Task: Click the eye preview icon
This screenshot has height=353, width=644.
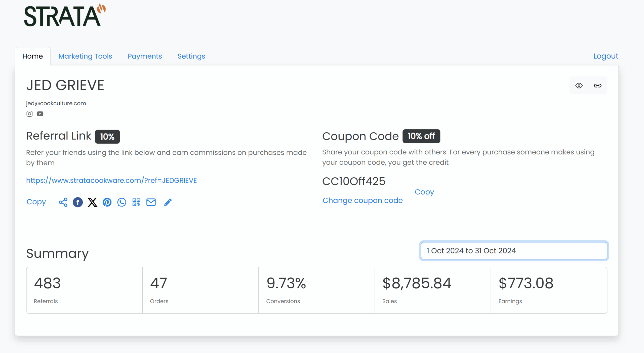Action: (x=579, y=85)
